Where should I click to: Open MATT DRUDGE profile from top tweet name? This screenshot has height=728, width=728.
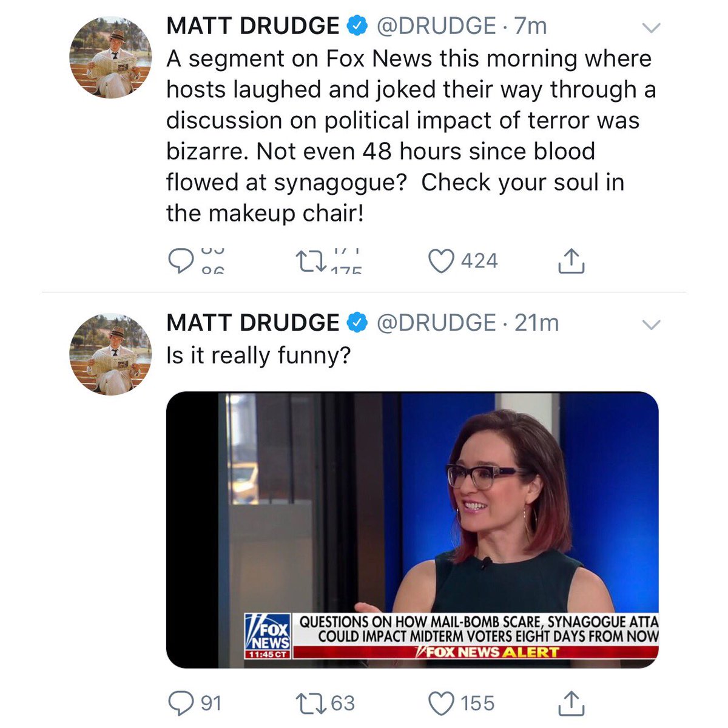(x=252, y=26)
